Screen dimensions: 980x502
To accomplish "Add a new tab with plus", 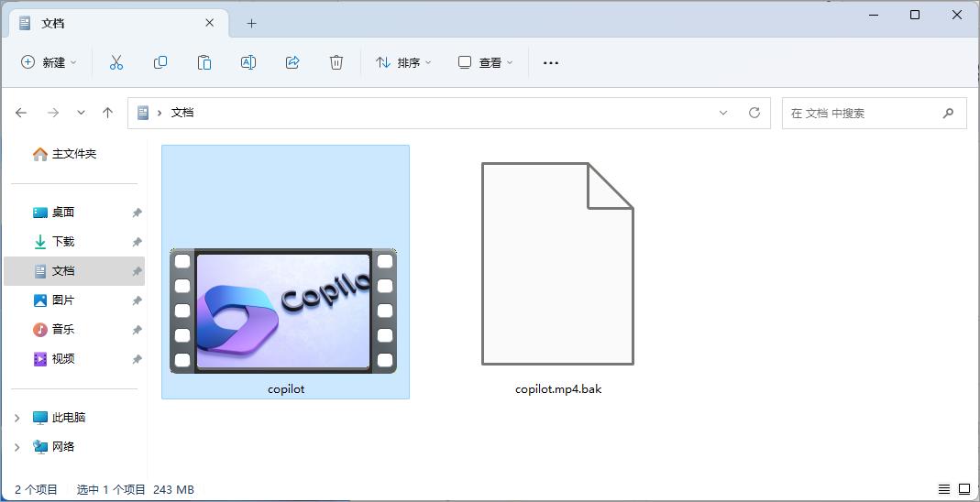I will click(x=251, y=23).
